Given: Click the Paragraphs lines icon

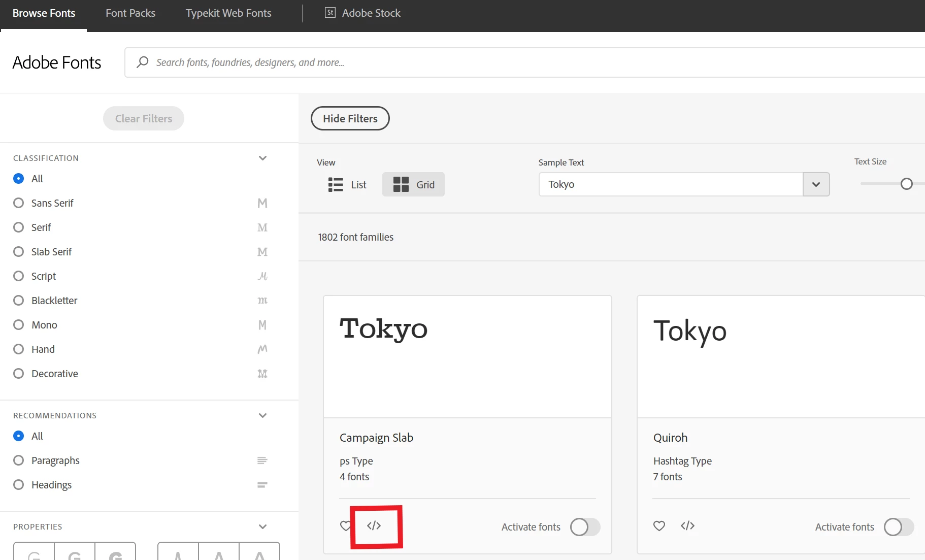Looking at the screenshot, I should click(262, 460).
